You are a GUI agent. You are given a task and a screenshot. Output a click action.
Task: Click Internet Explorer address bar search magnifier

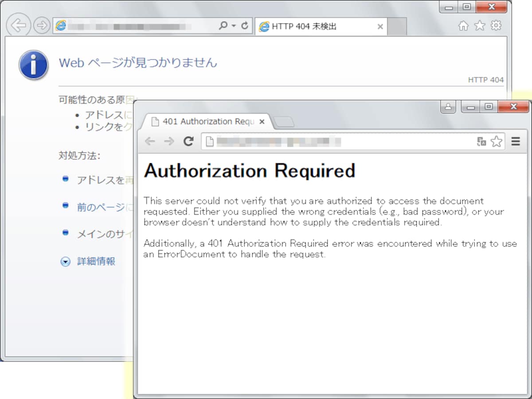pos(223,26)
